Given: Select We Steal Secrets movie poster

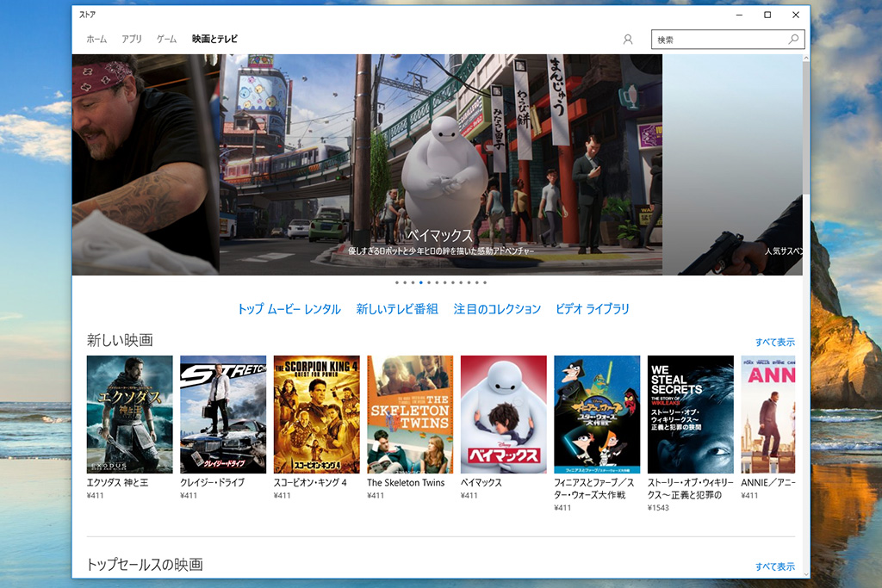Looking at the screenshot, I should pyautogui.click(x=690, y=414).
